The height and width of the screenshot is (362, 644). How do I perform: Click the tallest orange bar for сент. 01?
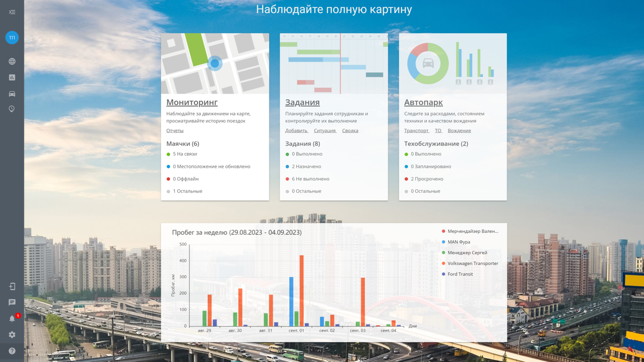[302, 291]
